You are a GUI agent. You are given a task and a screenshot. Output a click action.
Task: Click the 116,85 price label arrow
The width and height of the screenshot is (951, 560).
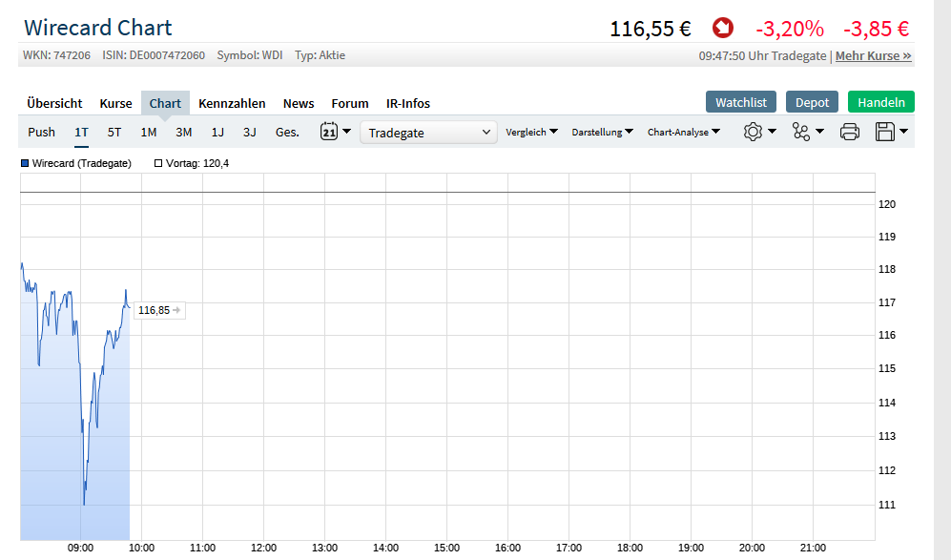click(x=176, y=310)
